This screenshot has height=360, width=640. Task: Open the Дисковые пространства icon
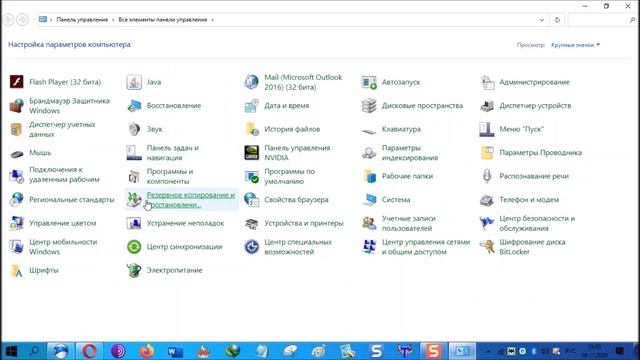[369, 106]
